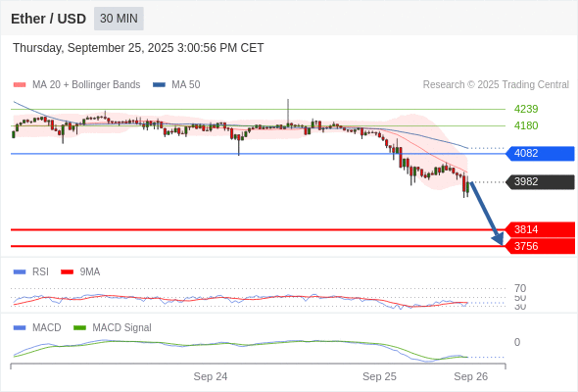Select the MA 20 + Bollinger Bands legend swatch

point(20,85)
